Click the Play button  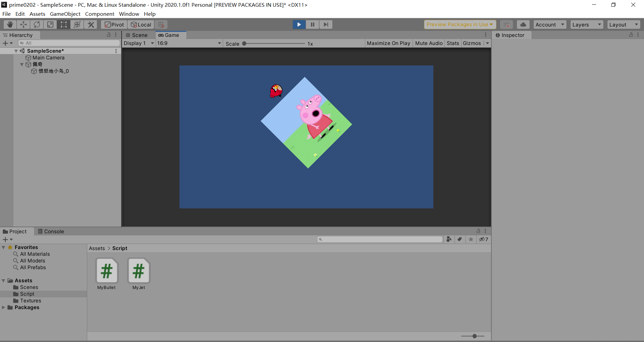pos(299,25)
